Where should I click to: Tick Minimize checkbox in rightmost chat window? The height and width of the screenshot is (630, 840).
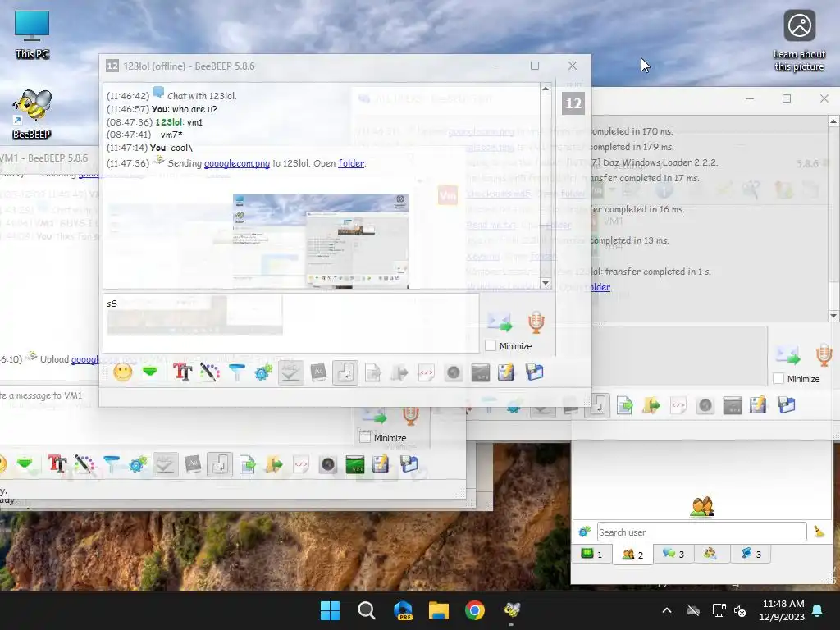click(x=778, y=379)
